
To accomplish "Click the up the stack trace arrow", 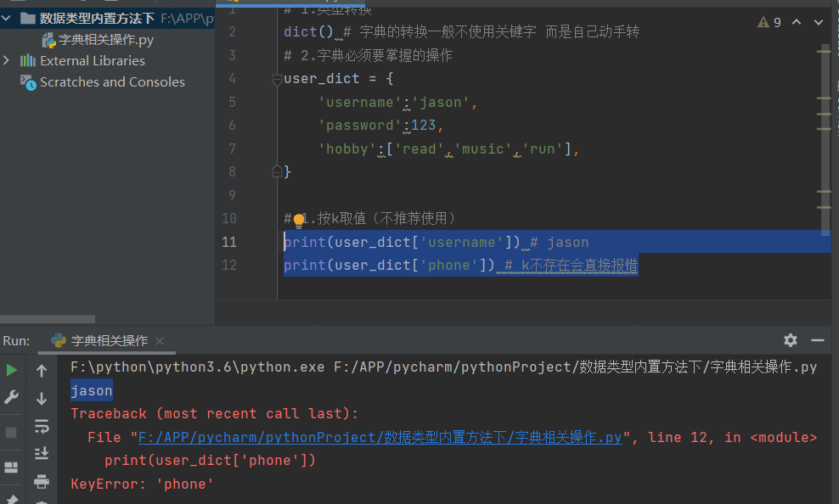I will click(x=42, y=371).
